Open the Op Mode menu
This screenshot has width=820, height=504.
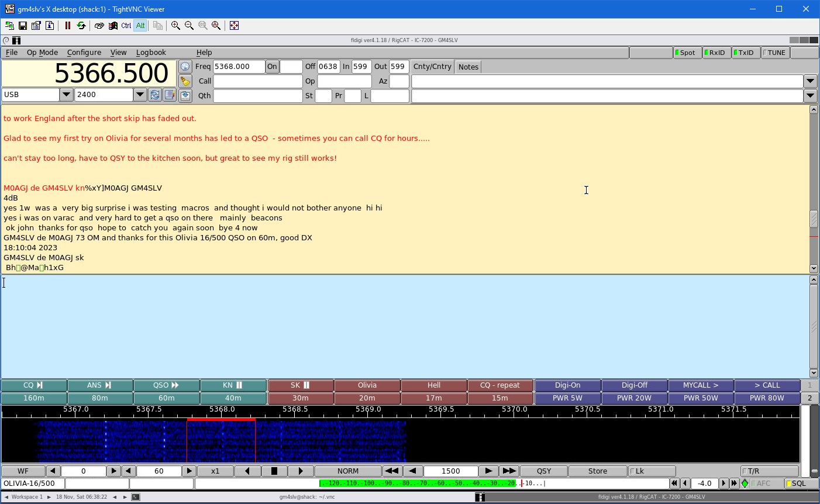(42, 53)
